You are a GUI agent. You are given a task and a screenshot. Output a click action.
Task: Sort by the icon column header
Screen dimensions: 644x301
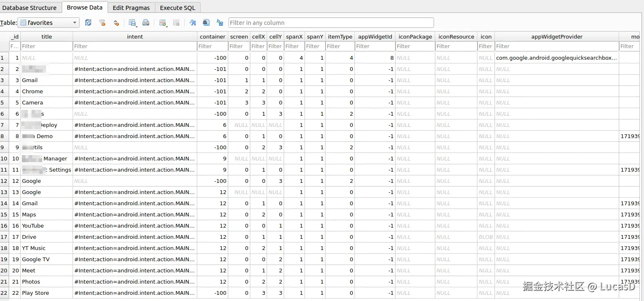tap(486, 36)
